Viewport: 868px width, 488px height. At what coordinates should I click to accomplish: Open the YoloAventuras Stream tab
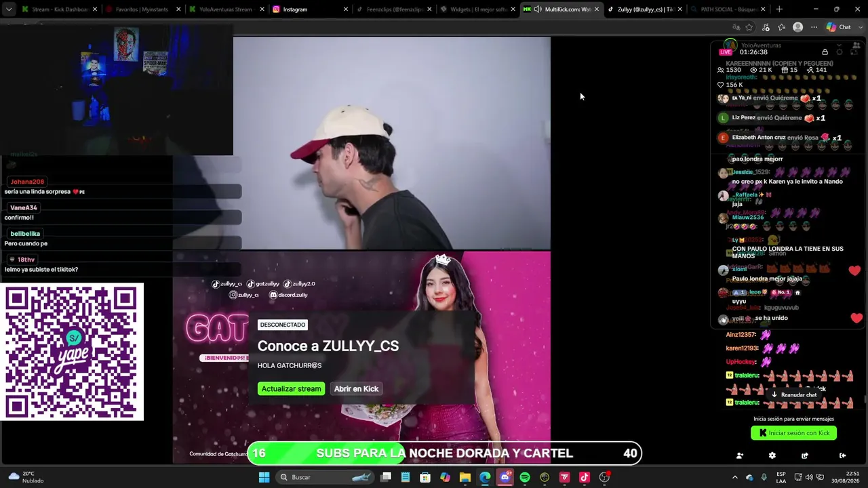(226, 9)
